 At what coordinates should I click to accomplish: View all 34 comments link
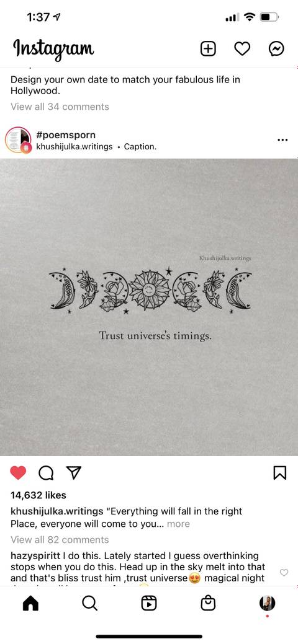60,107
